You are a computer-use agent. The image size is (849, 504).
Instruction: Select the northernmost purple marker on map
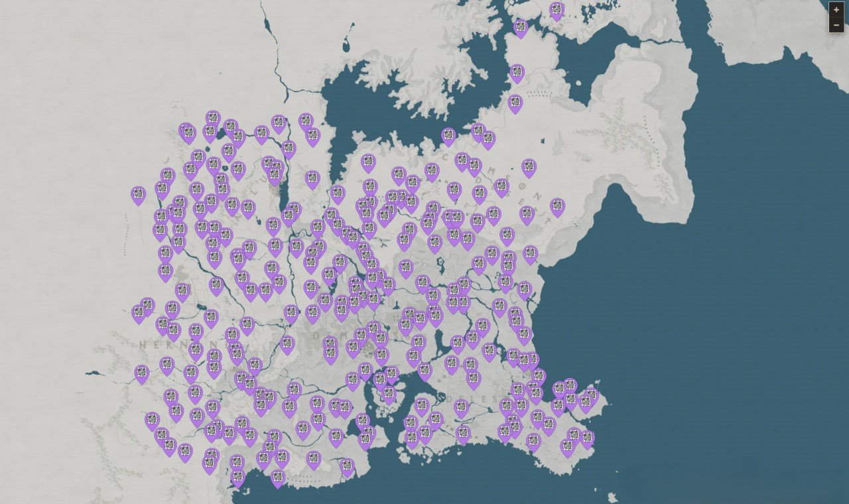[x=556, y=10]
